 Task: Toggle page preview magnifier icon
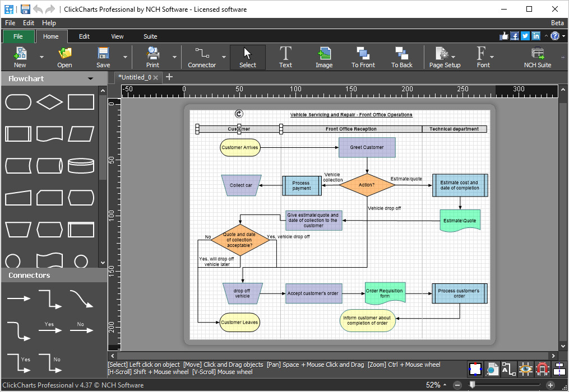pyautogui.click(x=492, y=369)
